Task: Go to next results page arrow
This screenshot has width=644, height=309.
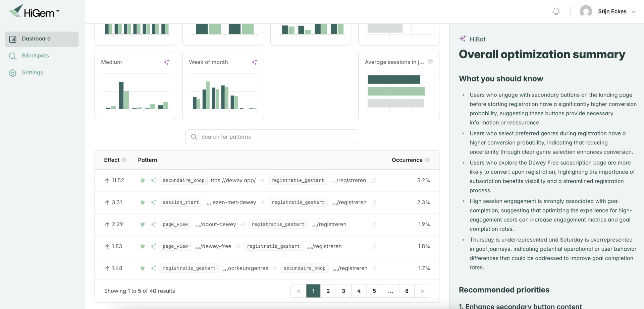Action: 422,291
